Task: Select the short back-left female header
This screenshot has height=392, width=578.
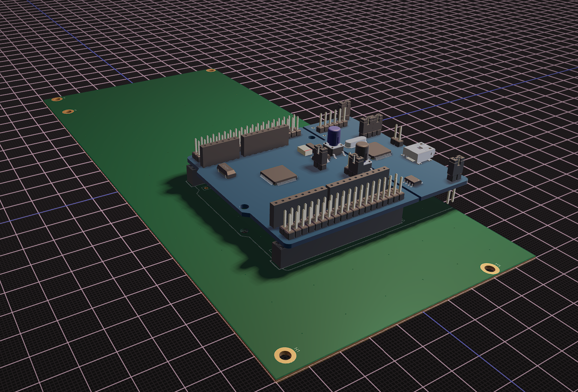Action: (x=220, y=152)
